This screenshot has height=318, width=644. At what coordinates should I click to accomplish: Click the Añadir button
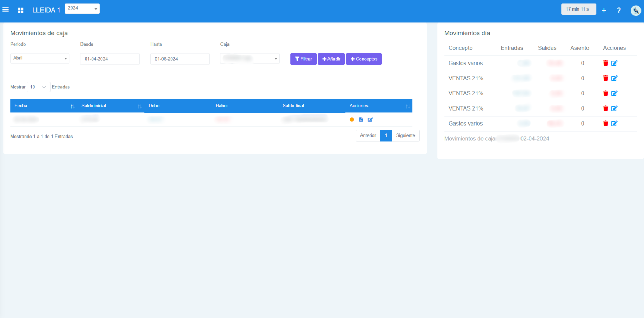pos(331,59)
